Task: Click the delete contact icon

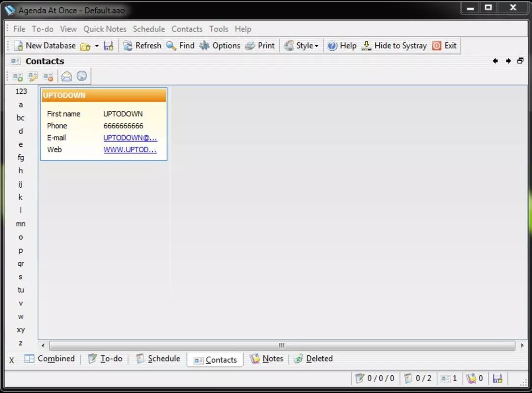Action: click(x=48, y=77)
